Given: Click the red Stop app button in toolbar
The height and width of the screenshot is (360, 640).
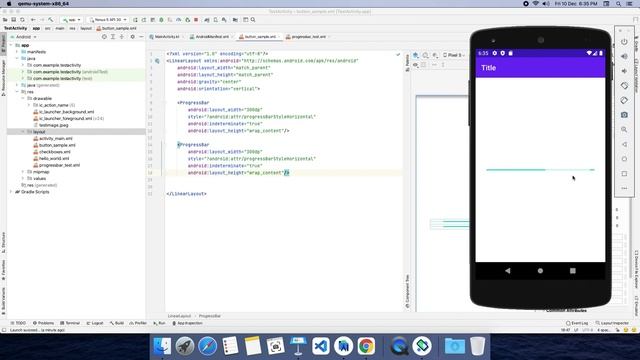Looking at the screenshot, I should pyautogui.click(x=196, y=20).
